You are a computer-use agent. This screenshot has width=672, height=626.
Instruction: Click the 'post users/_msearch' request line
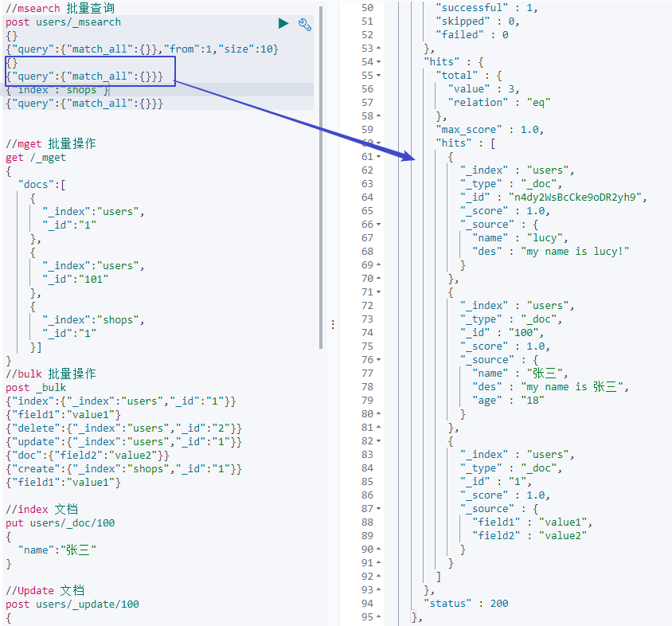point(64,22)
